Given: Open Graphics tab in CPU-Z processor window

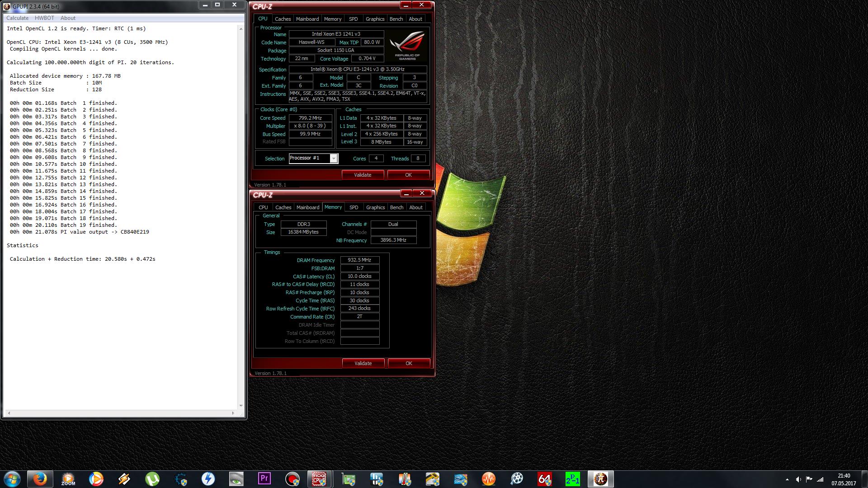Looking at the screenshot, I should click(375, 19).
